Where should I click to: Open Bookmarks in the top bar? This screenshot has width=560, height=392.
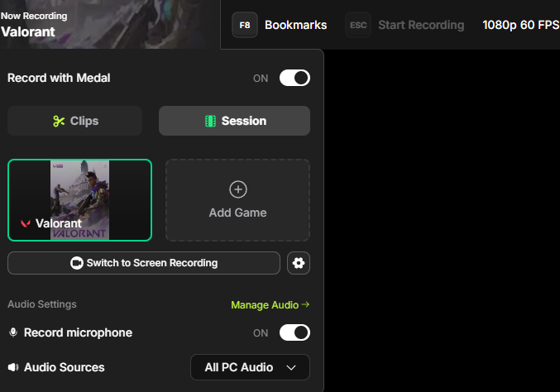point(295,25)
